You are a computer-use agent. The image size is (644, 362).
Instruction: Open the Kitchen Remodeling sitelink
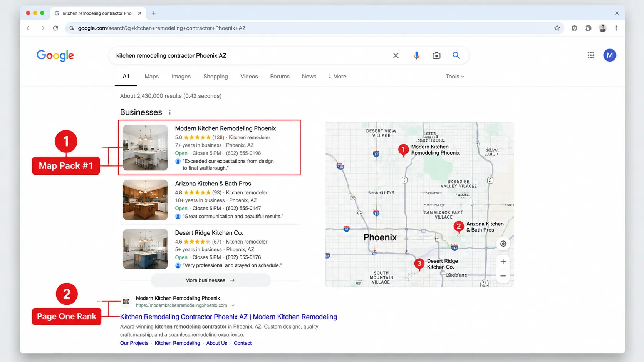click(177, 343)
